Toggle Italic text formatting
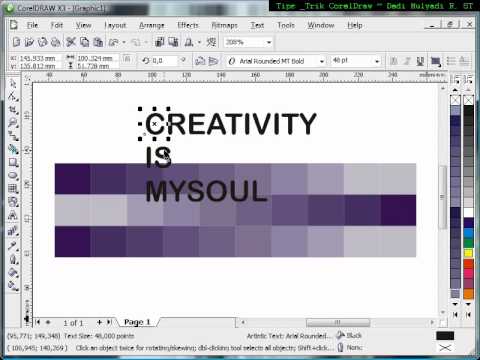The height and width of the screenshot is (360, 480). (407, 61)
